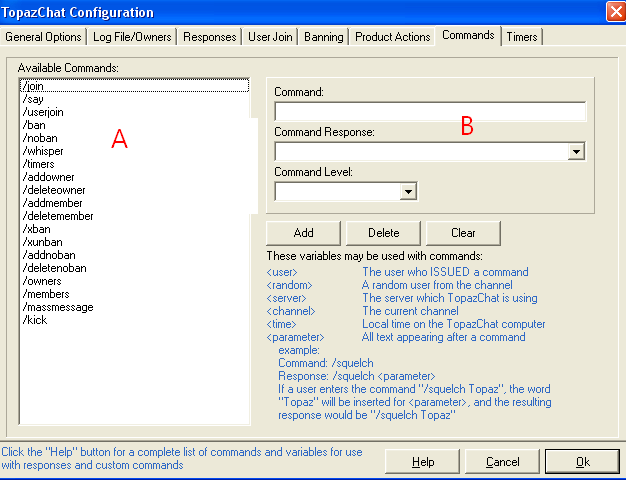The width and height of the screenshot is (626, 480).
Task: Click 'A random user from the channel' description
Action: click(x=437, y=285)
